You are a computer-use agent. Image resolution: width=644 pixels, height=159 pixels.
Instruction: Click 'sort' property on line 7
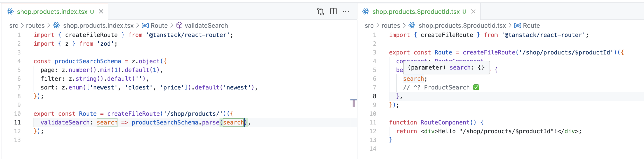point(48,88)
